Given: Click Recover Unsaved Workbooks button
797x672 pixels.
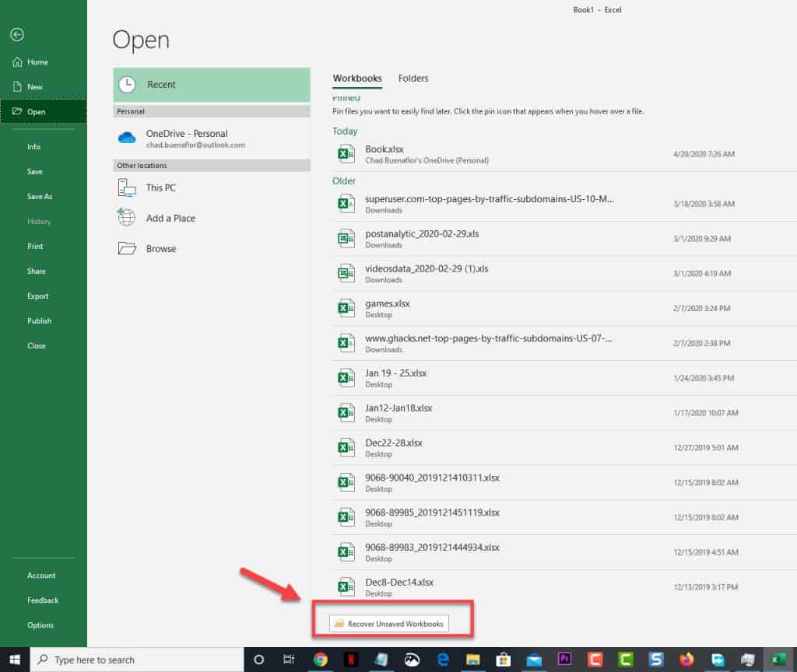Looking at the screenshot, I should coord(389,624).
